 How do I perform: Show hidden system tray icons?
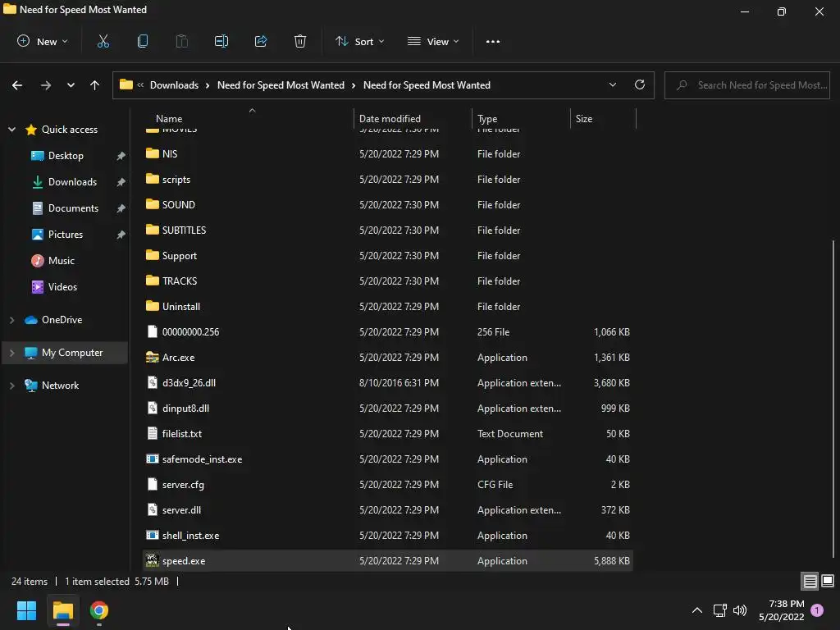(697, 610)
